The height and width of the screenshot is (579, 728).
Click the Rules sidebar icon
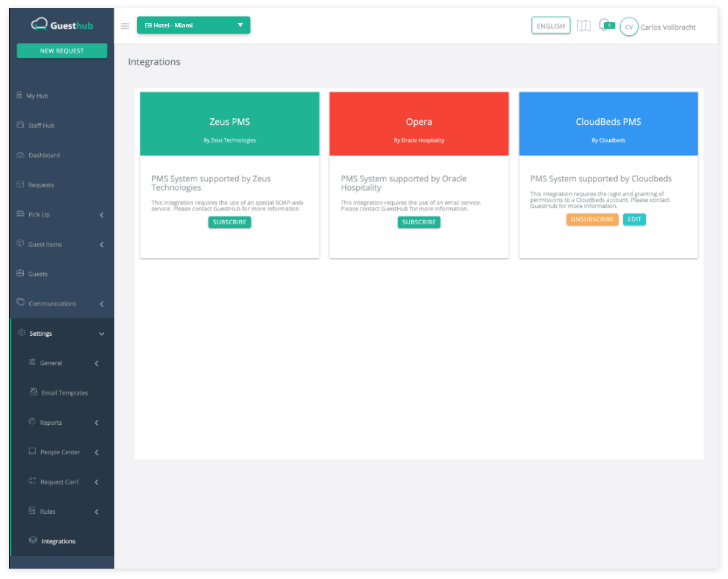click(x=32, y=511)
